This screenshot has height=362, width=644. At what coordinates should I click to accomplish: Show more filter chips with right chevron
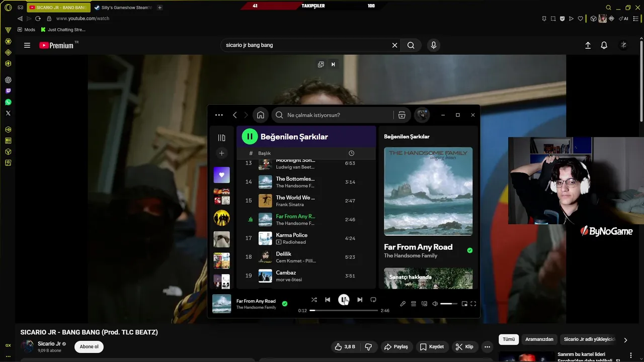[x=625, y=340]
